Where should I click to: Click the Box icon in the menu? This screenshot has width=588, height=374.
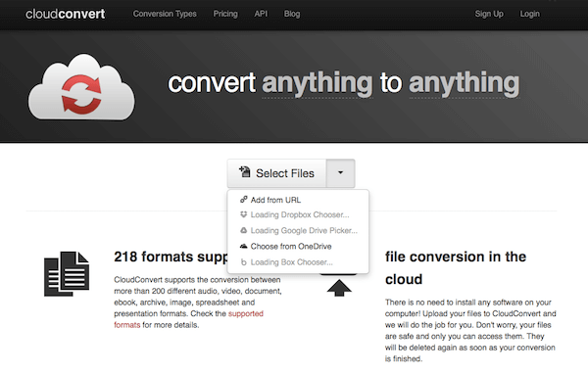point(244,262)
